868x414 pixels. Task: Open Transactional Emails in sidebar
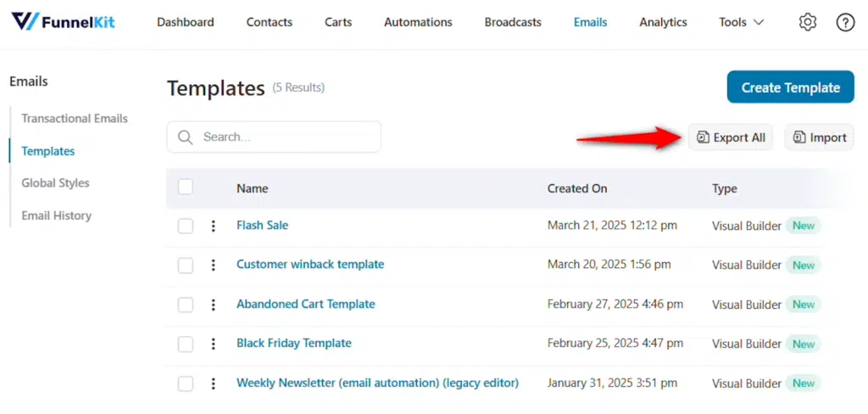pyautogui.click(x=75, y=119)
